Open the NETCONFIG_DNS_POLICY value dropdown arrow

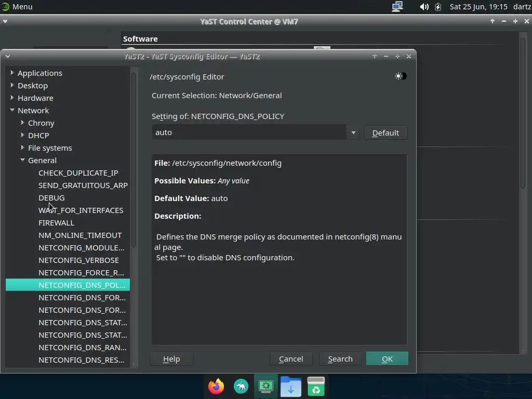coord(353,132)
